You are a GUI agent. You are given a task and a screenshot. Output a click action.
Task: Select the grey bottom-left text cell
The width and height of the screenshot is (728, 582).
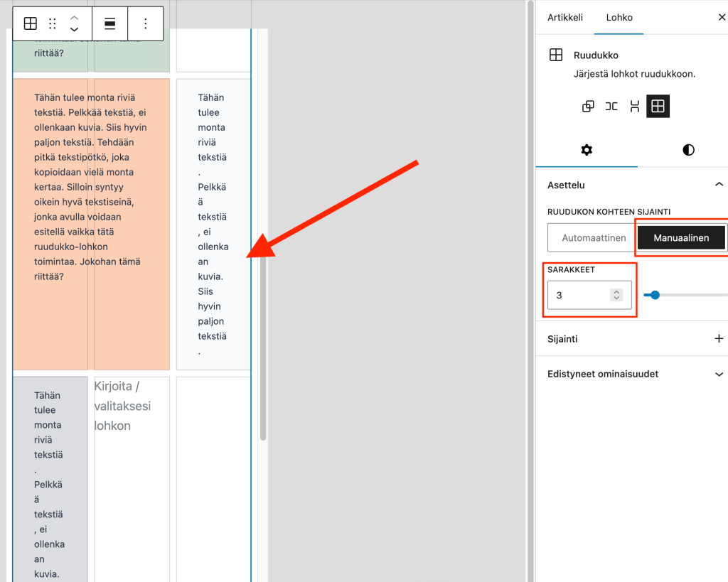coord(50,479)
